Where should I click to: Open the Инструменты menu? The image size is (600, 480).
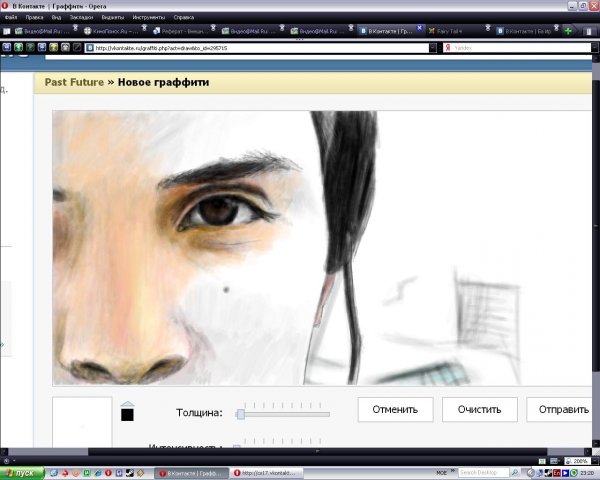click(x=148, y=17)
